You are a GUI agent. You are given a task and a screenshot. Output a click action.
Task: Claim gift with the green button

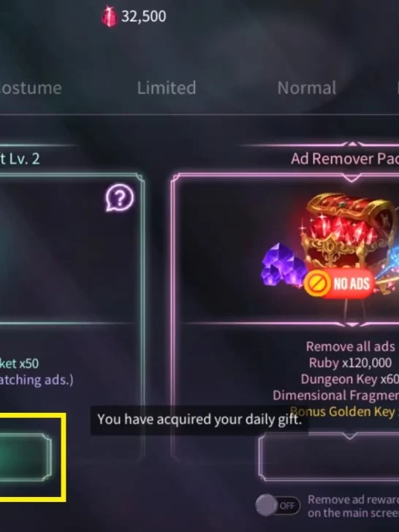coord(26,457)
